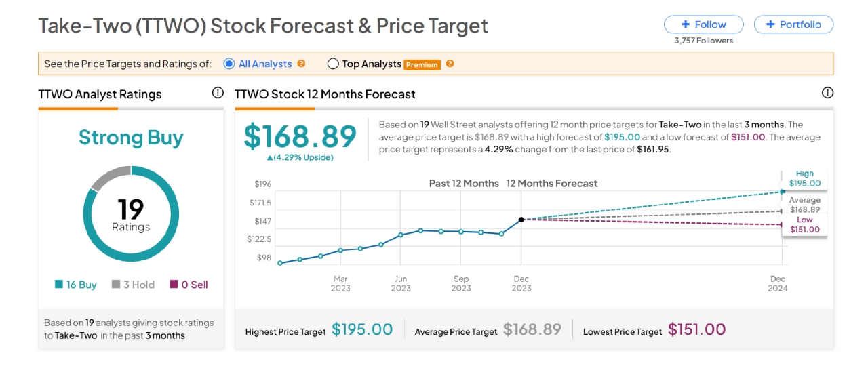Viewport: 868px width, 366px height.
Task: Click the teal 16 Buy legend swatch
Action: click(59, 285)
